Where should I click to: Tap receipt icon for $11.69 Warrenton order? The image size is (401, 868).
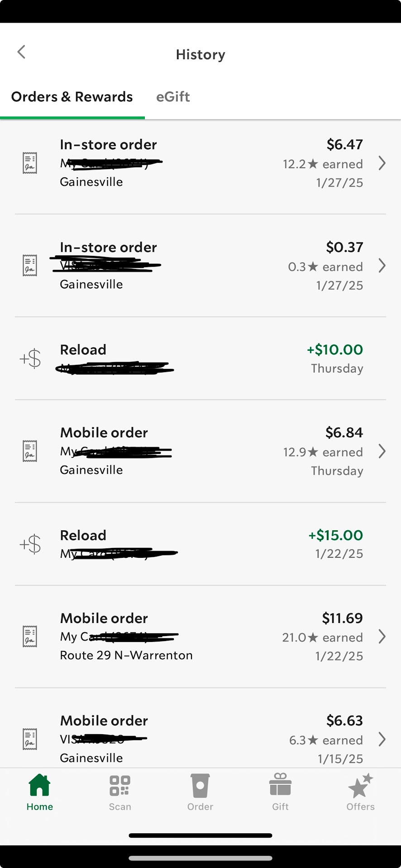tap(30, 637)
